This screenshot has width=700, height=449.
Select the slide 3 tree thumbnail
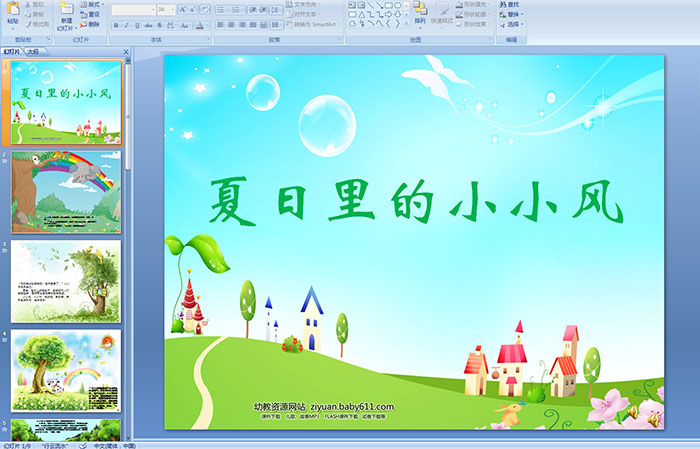66,281
